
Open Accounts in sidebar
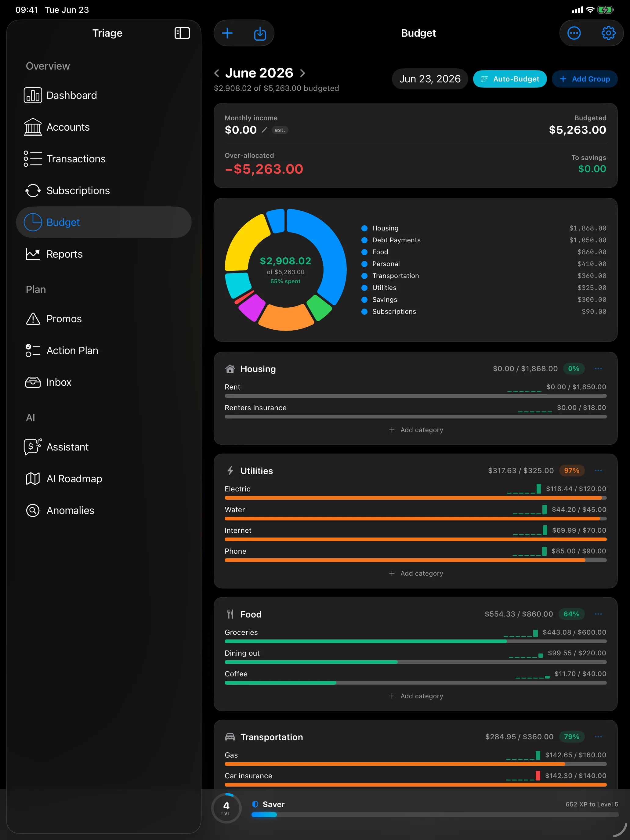coord(103,127)
